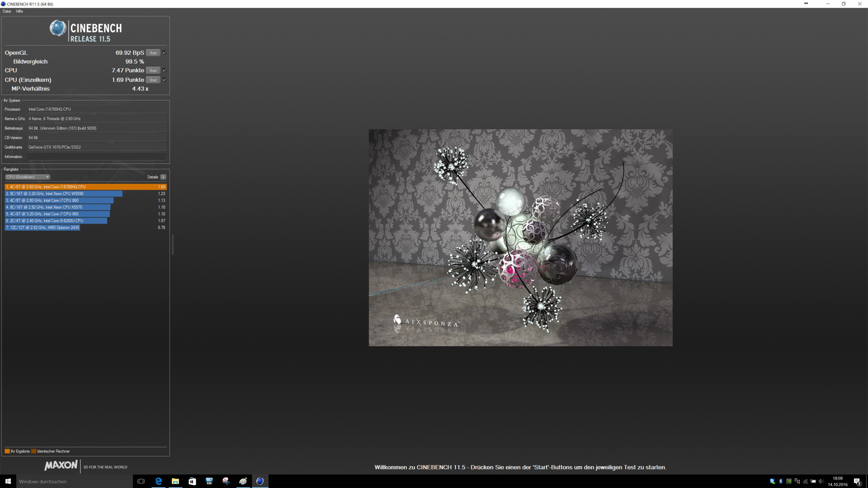Viewport: 868px width, 488px height.
Task: Open the Windows Start menu
Action: [x=8, y=481]
